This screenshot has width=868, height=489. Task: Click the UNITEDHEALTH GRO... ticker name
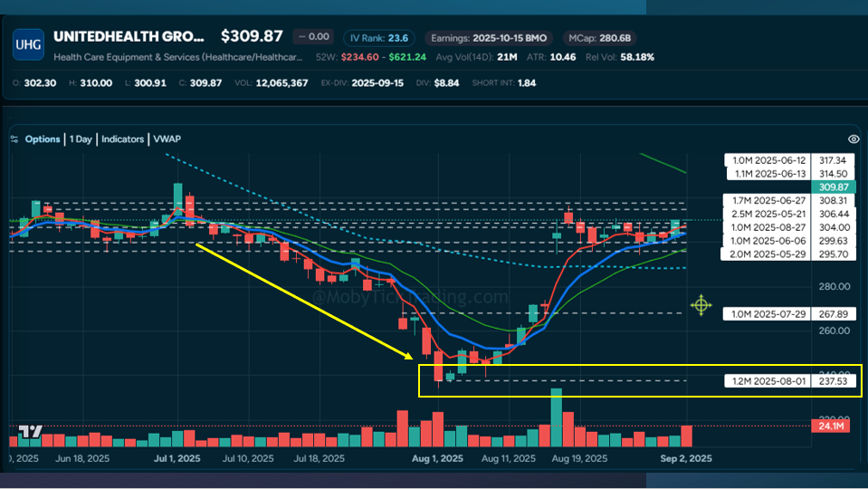[130, 37]
